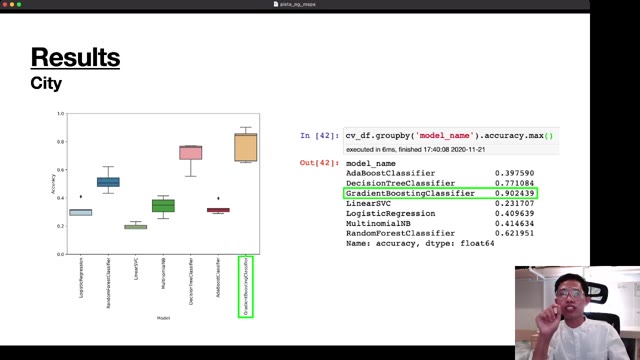The width and height of the screenshot is (640, 360).
Task: Click the Accuracy y-axis label
Action: [53, 184]
